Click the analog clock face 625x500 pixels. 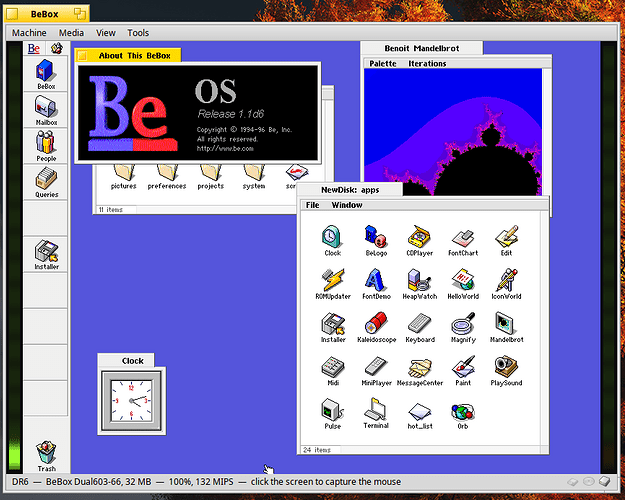(132, 401)
